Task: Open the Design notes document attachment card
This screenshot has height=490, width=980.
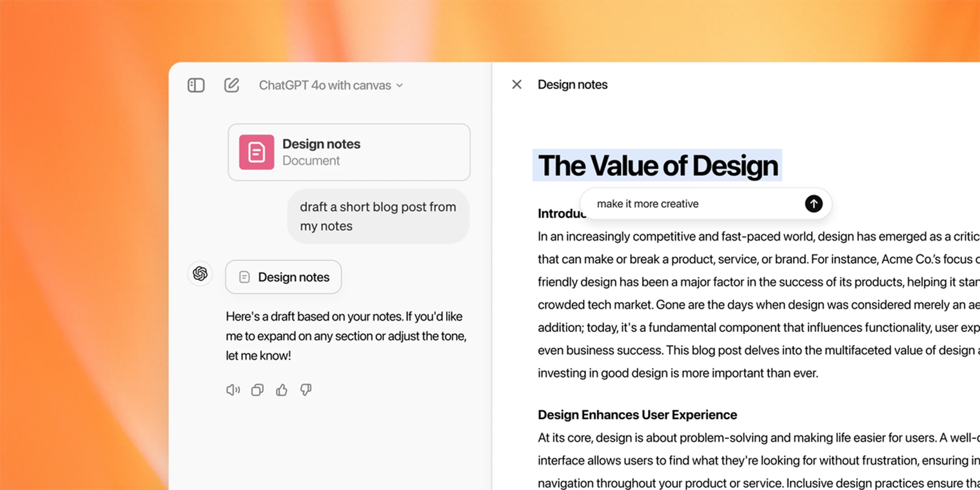Action: pyautogui.click(x=349, y=152)
